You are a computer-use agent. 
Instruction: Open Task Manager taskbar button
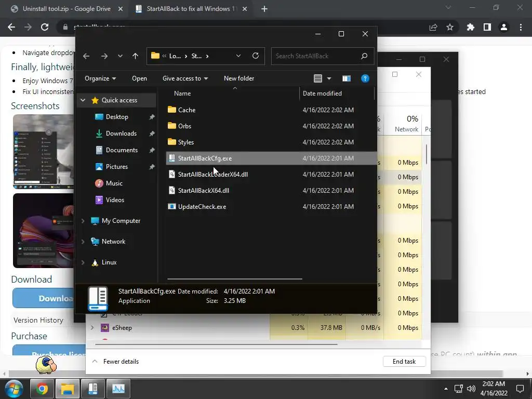coord(118,389)
